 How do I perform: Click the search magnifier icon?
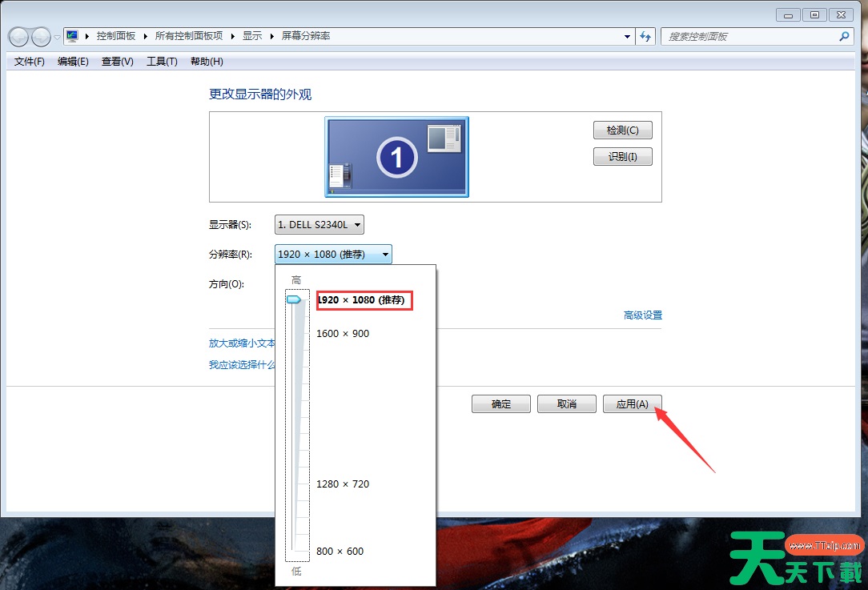tap(844, 37)
